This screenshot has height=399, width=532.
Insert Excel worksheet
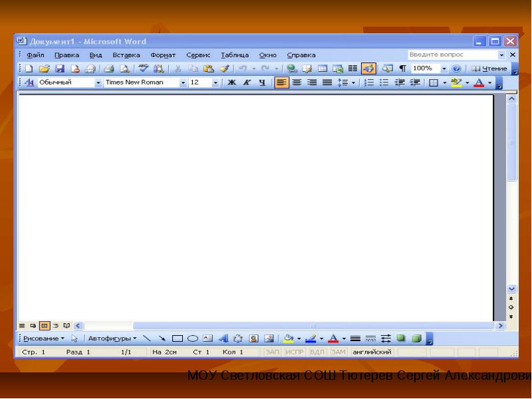click(x=338, y=69)
